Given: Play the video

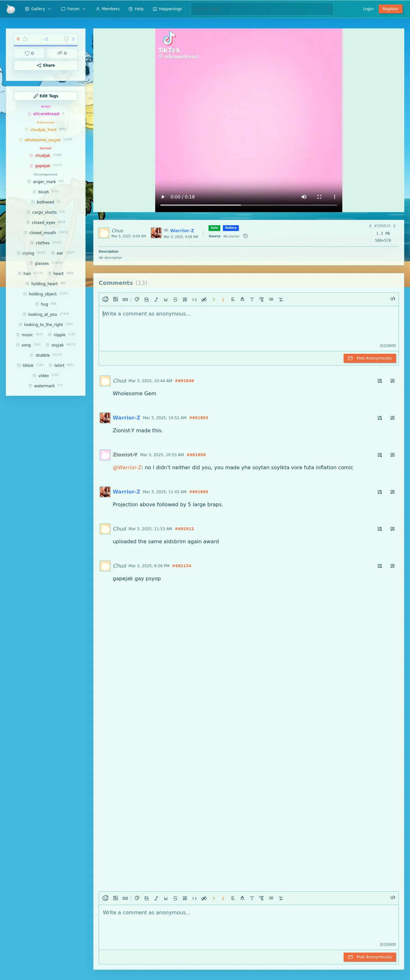Looking at the screenshot, I should 163,197.
